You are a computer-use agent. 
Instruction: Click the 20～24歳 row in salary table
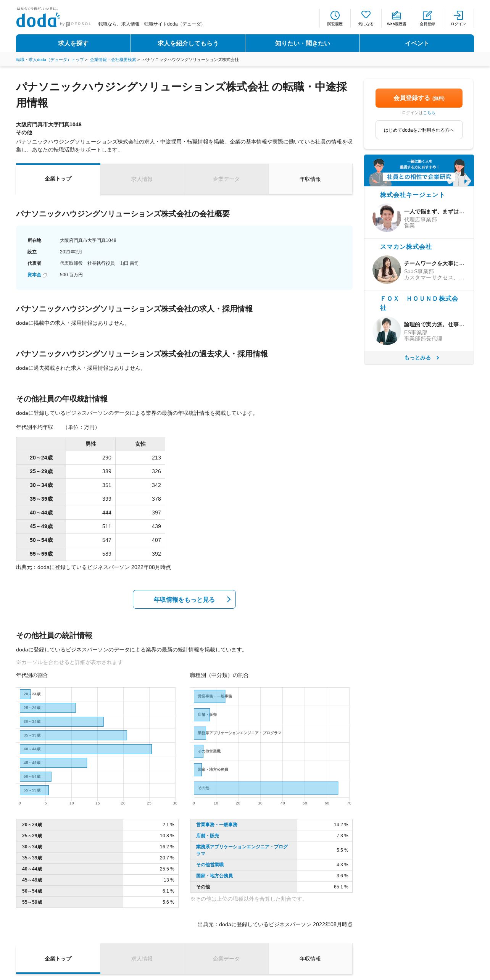click(x=90, y=458)
